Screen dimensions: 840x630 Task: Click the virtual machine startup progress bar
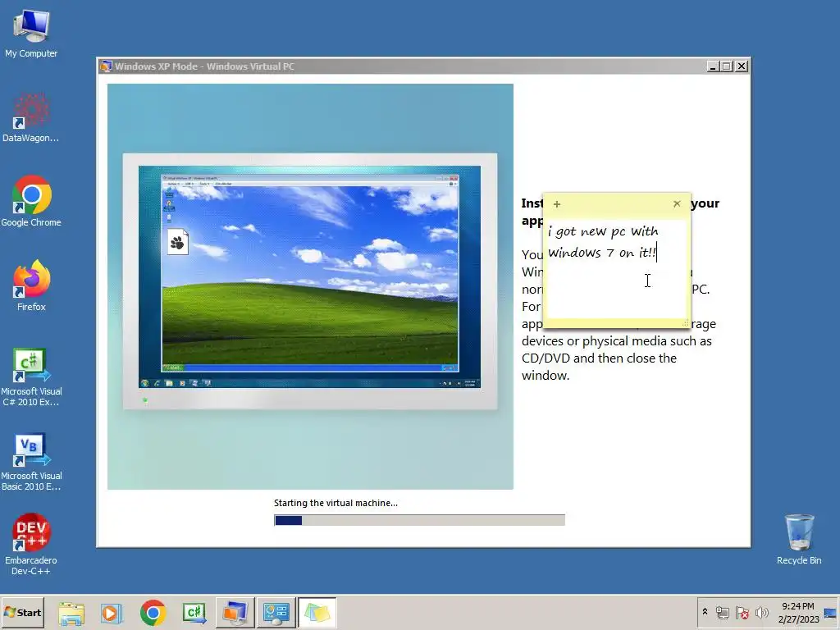click(419, 520)
